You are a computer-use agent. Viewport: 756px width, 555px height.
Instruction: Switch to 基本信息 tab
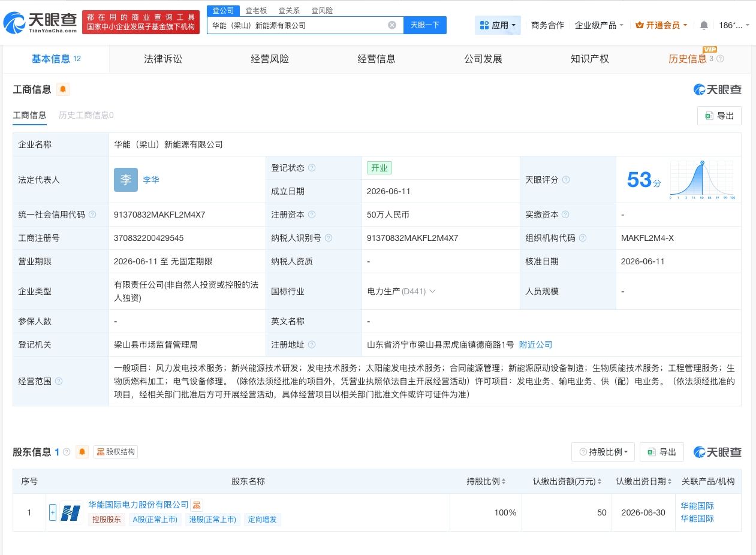[56, 59]
